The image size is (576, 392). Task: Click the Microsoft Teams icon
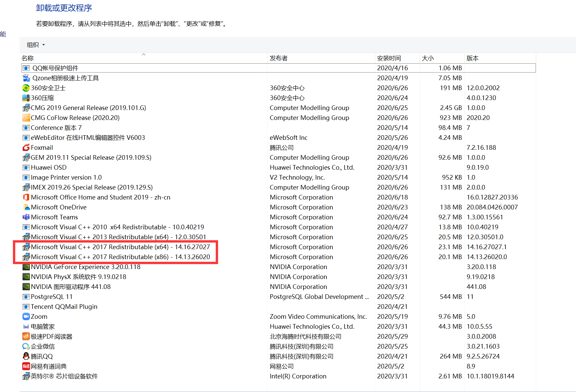coord(26,217)
